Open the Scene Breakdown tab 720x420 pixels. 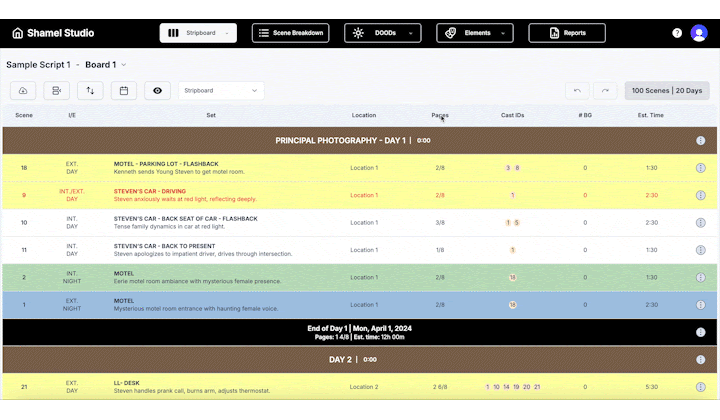pos(290,33)
